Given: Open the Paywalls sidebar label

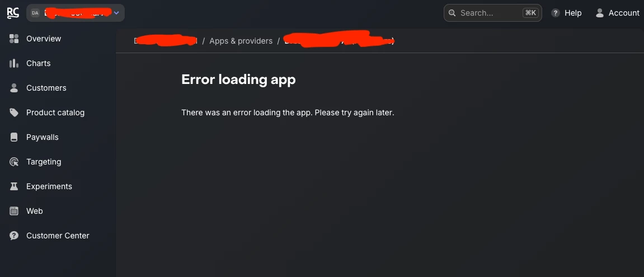Looking at the screenshot, I should [x=43, y=137].
